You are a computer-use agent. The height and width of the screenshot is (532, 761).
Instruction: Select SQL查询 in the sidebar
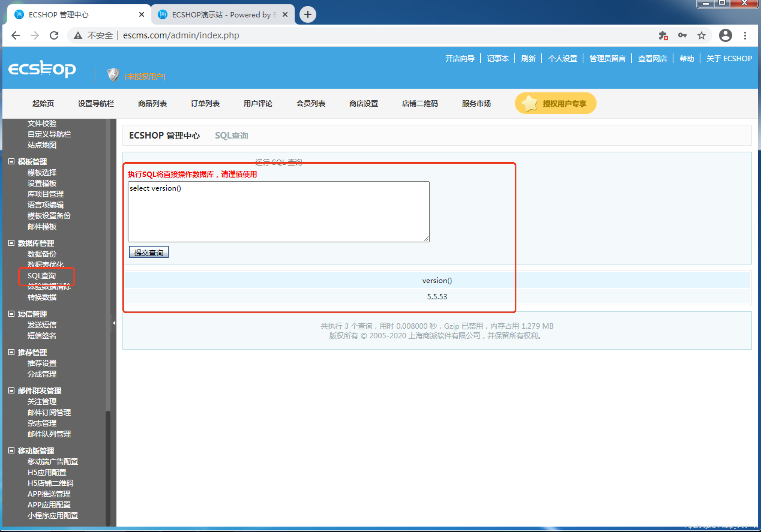point(42,276)
